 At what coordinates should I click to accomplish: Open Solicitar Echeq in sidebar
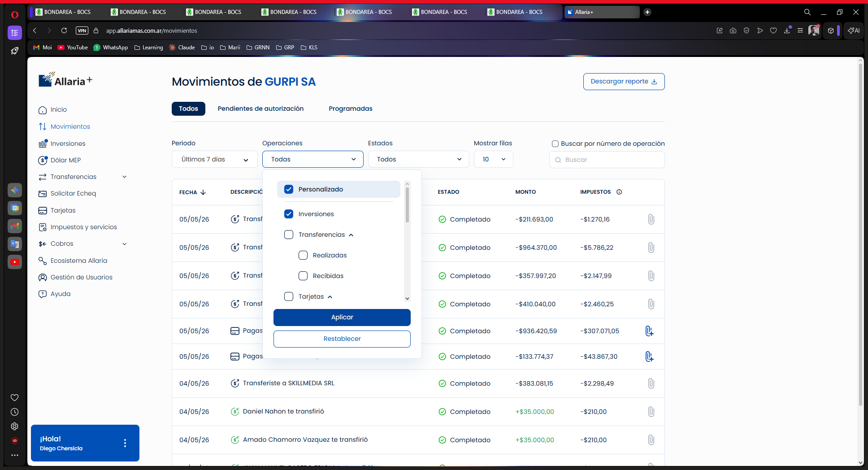point(73,193)
